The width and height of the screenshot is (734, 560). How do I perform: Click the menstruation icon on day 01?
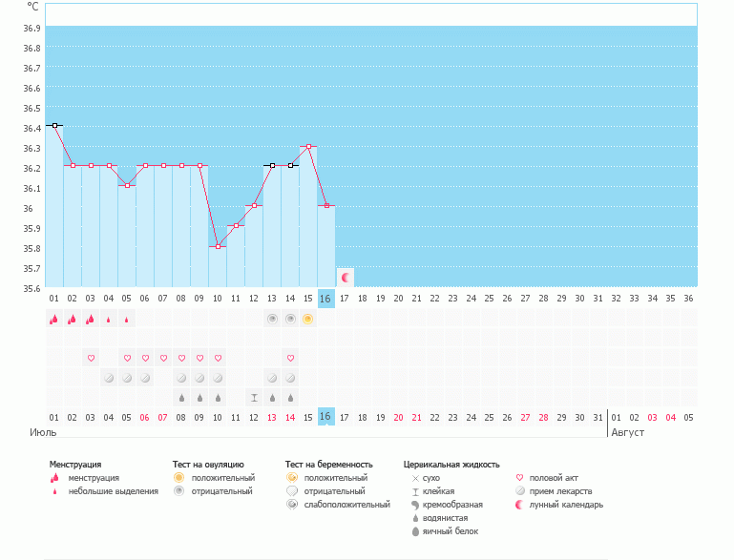(x=54, y=320)
